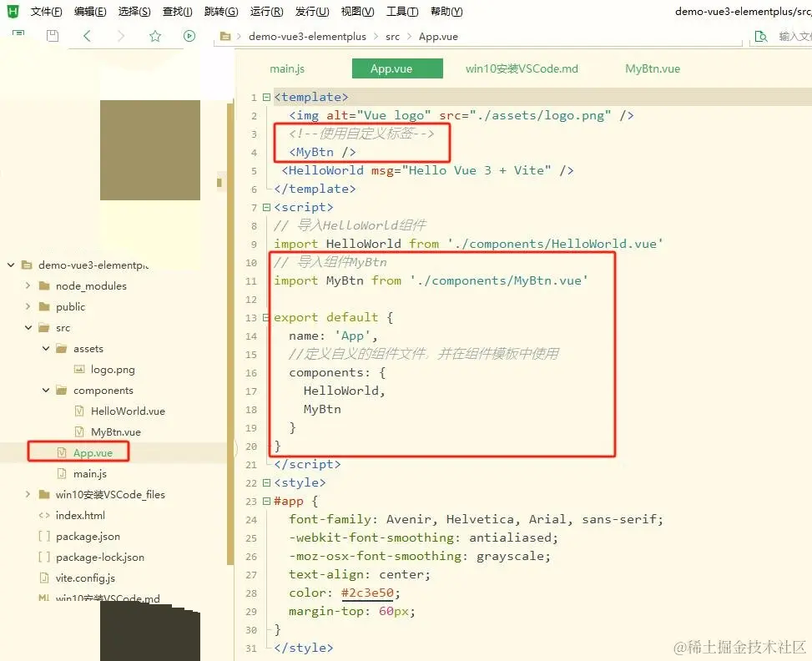The width and height of the screenshot is (812, 661).
Task: Select package.json in the project tree
Action: [88, 536]
